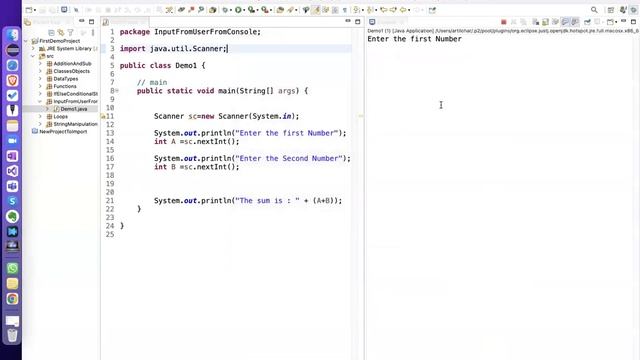Minimize the Package Explorer view
The width and height of the screenshot is (640, 360).
pos(82,21)
